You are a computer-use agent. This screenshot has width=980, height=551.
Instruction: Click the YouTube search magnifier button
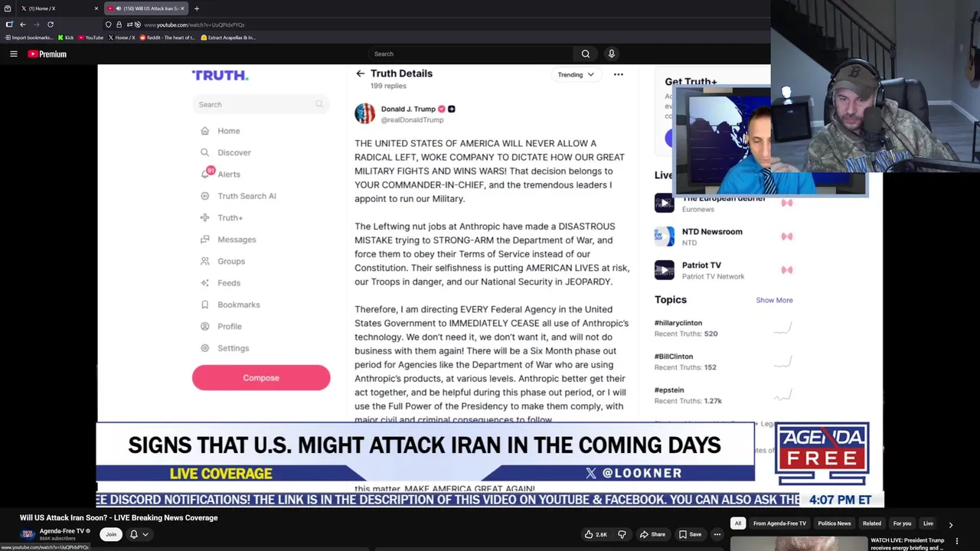[x=586, y=54]
